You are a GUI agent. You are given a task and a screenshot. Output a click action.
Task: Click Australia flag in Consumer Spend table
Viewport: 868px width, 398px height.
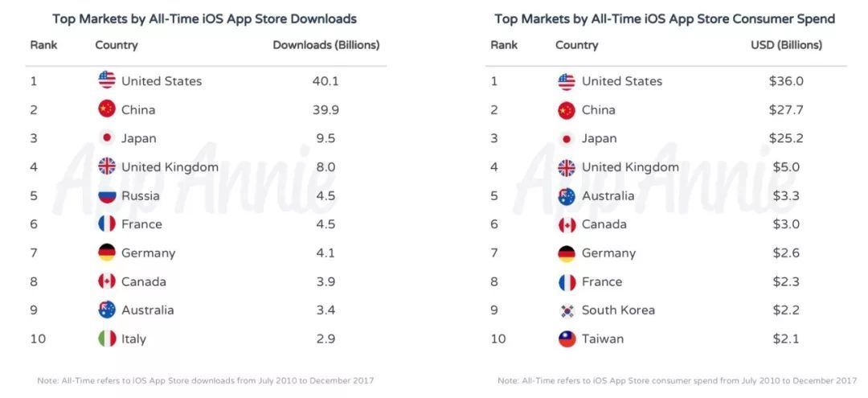pos(567,195)
